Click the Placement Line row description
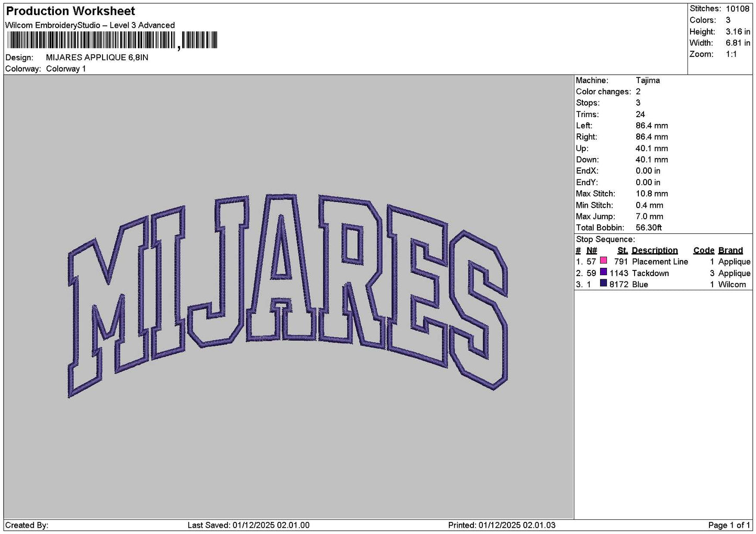This screenshot has width=756, height=534. pos(660,262)
